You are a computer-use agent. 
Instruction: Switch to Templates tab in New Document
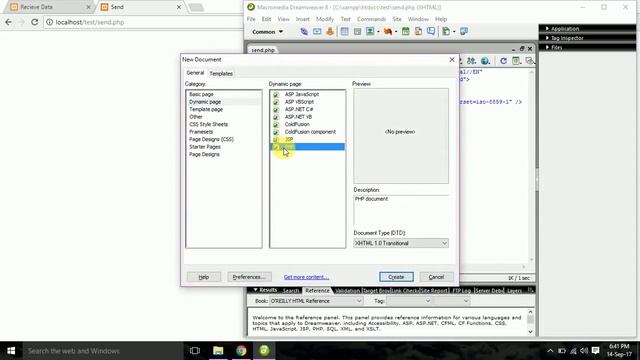221,73
